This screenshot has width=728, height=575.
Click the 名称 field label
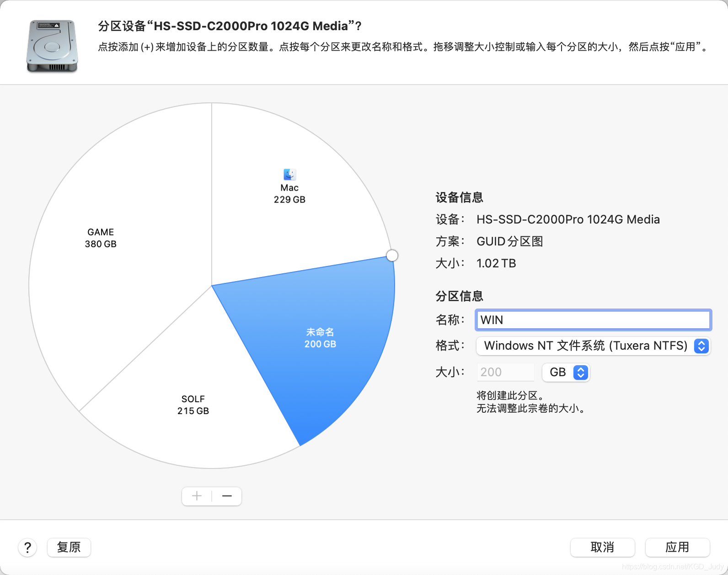click(x=450, y=320)
